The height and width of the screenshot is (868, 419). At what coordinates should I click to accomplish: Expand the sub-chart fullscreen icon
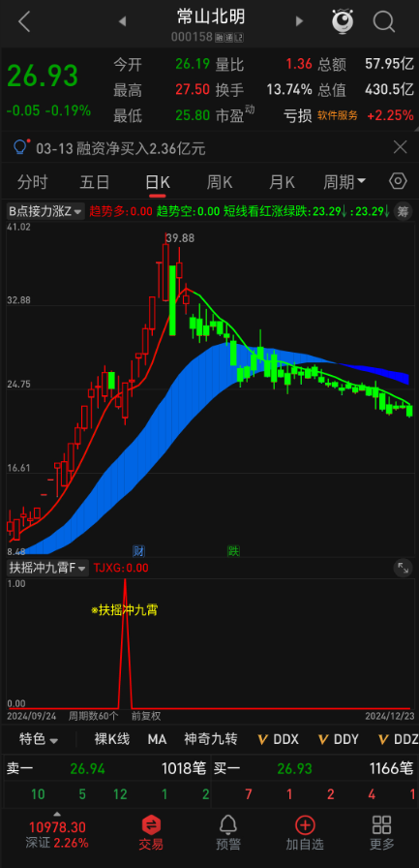tap(403, 568)
